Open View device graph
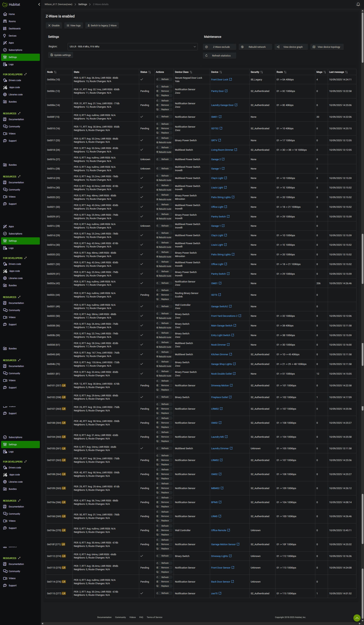Image resolution: width=364 pixels, height=625 pixels. [291, 47]
